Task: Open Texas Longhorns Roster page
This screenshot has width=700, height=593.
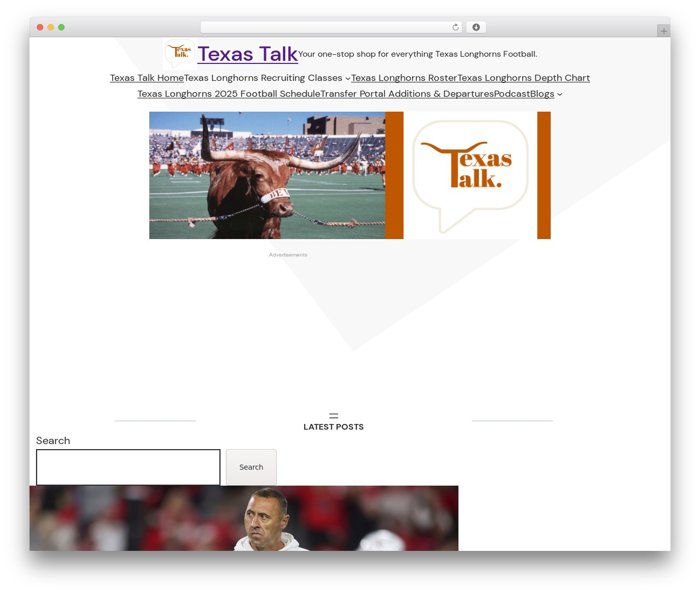Action: [404, 78]
